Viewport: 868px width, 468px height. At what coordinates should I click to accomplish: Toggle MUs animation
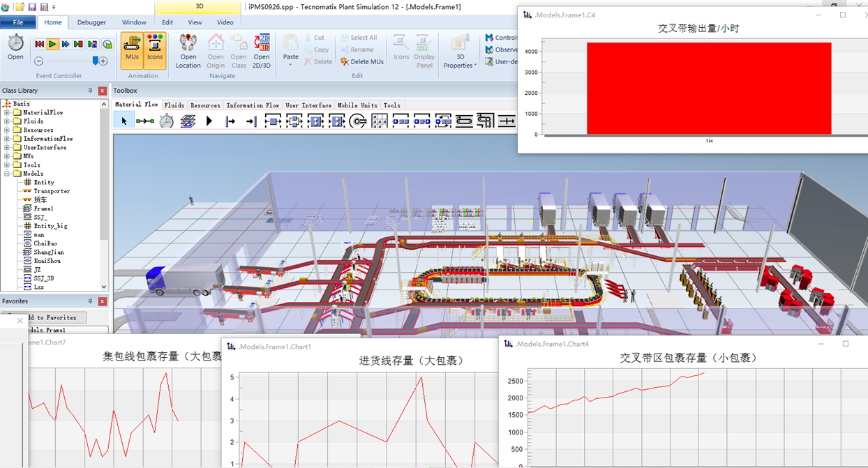point(132,50)
